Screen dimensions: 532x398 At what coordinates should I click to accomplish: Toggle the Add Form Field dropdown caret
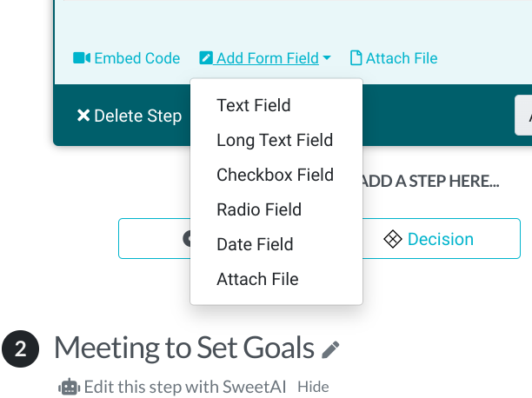327,58
